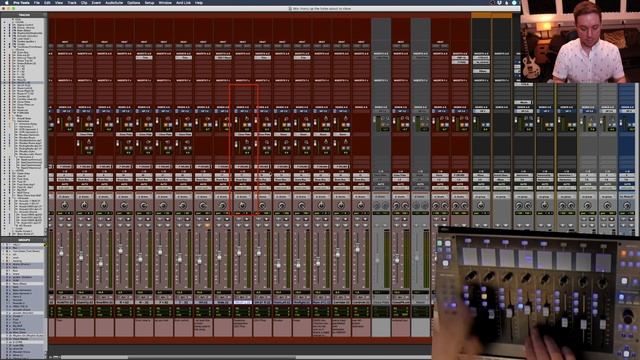This screenshot has height=360, width=640.
Task: Open the group assignment selector above the highlighted track name
Action: click(x=242, y=196)
